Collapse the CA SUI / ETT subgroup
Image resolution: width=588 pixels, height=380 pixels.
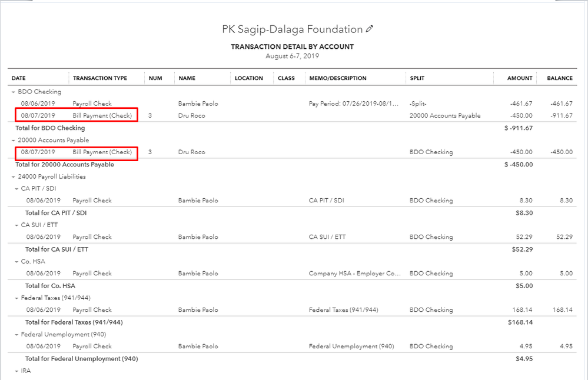tap(16, 225)
